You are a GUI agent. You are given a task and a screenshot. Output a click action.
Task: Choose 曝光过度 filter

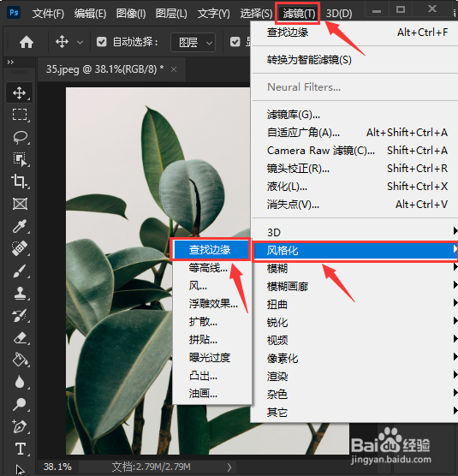(x=212, y=358)
